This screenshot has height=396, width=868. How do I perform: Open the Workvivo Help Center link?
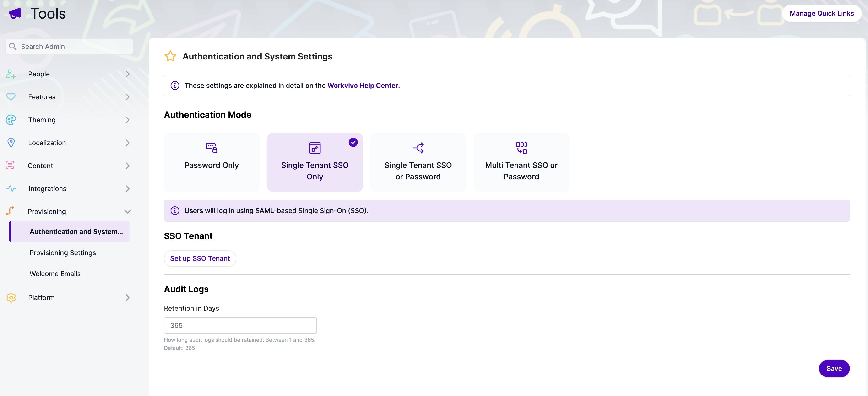point(363,86)
